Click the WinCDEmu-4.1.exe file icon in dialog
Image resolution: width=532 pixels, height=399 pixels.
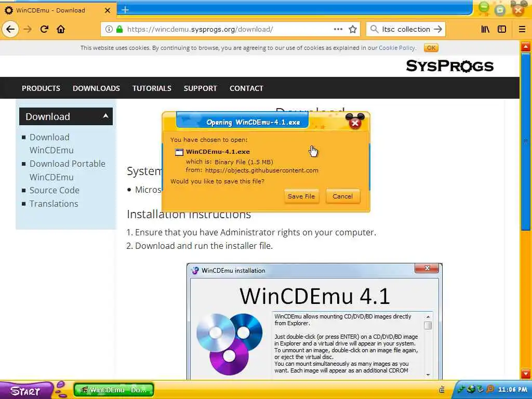tap(179, 152)
